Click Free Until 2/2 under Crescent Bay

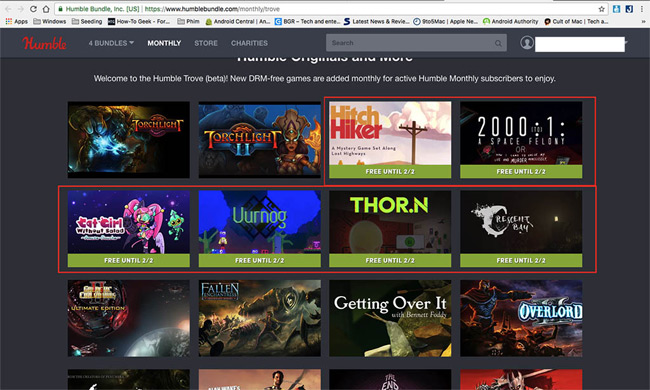[521, 260]
